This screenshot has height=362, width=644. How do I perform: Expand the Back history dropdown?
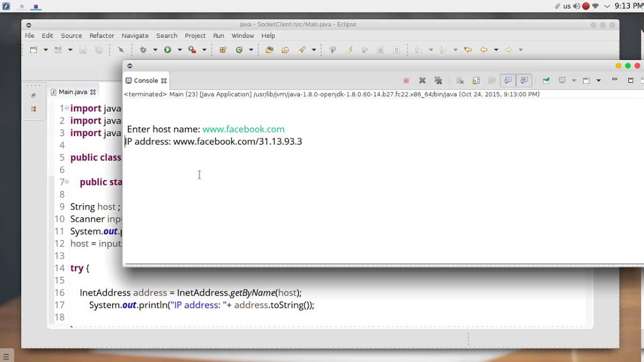point(496,50)
